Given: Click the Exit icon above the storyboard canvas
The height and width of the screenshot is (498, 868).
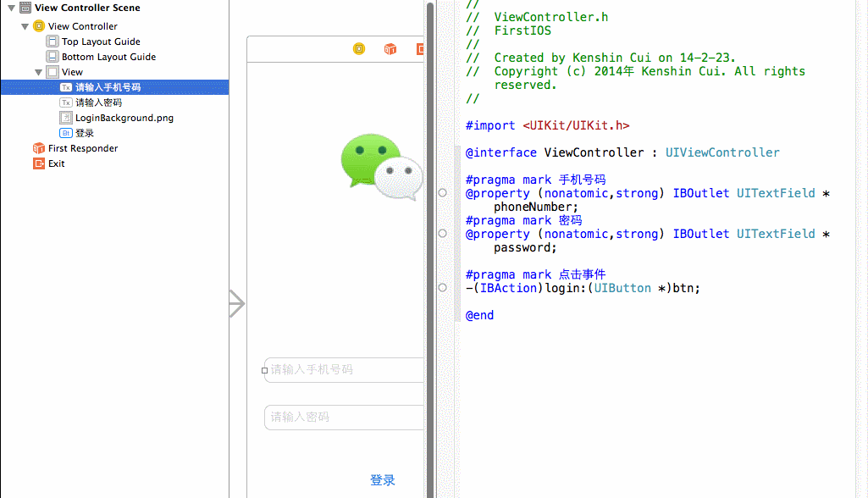Looking at the screenshot, I should tap(422, 49).
